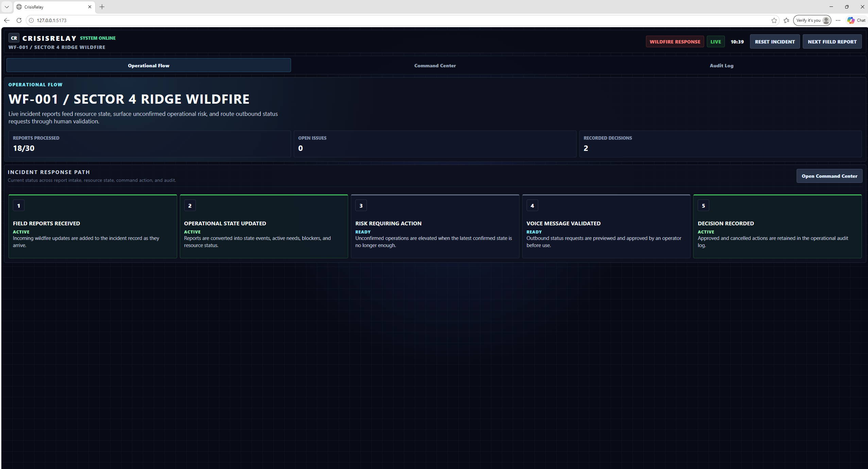Click RESET INCIDENT button
The image size is (868, 469).
pyautogui.click(x=775, y=41)
